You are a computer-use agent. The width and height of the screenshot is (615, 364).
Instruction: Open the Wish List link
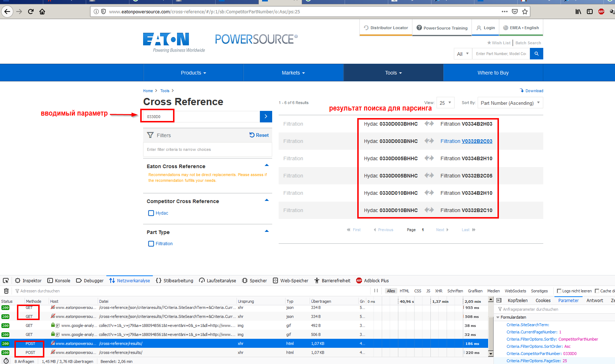click(499, 43)
